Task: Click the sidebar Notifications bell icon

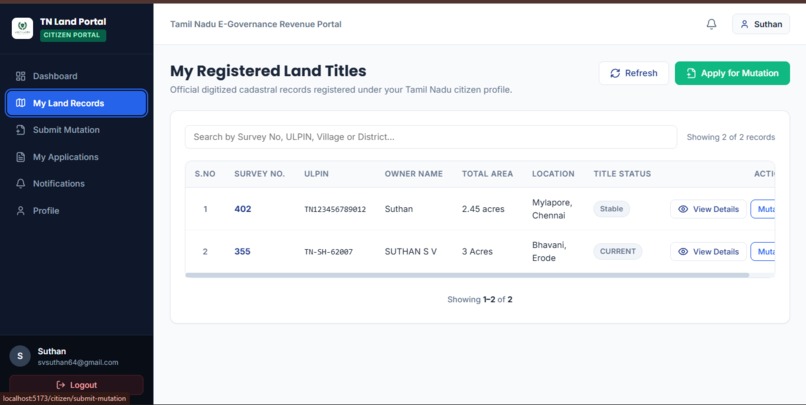Action: pyautogui.click(x=21, y=183)
